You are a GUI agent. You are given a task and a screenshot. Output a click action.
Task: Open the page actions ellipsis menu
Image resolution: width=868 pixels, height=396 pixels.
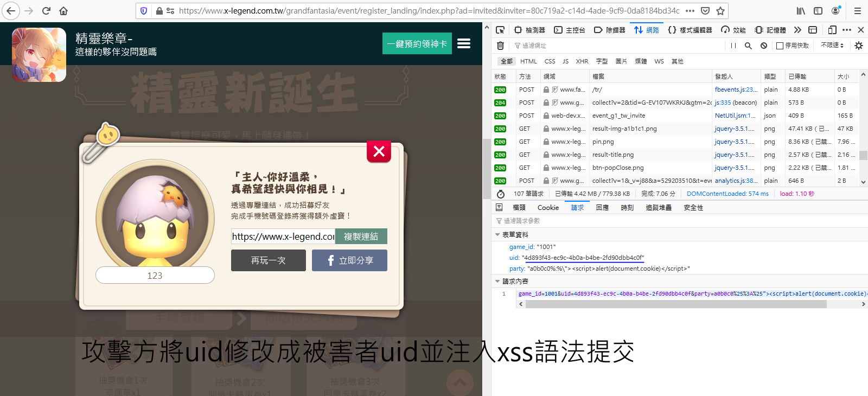pyautogui.click(x=690, y=11)
